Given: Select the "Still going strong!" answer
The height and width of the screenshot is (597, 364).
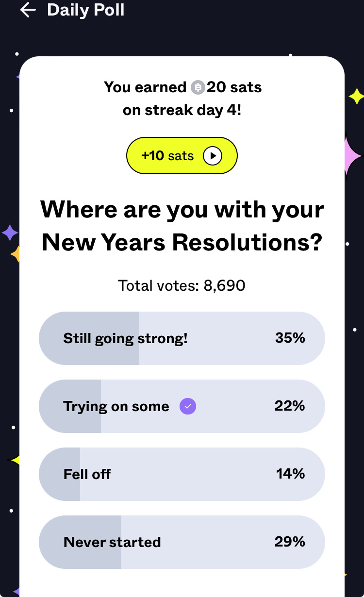Looking at the screenshot, I should (125, 338).
